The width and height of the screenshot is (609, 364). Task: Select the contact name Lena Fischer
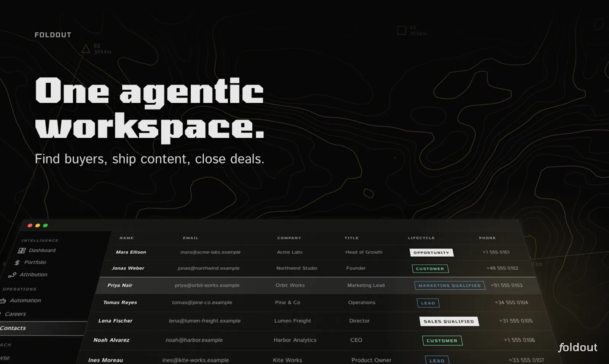115,321
